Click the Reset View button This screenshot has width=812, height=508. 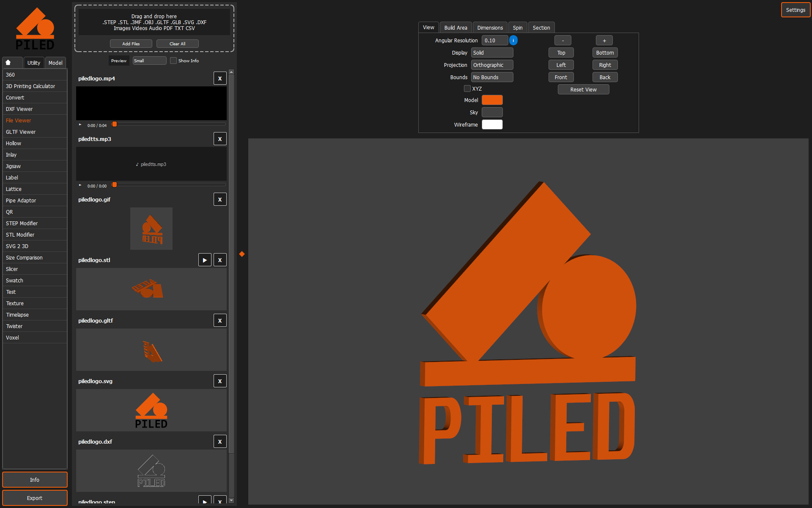click(x=584, y=90)
